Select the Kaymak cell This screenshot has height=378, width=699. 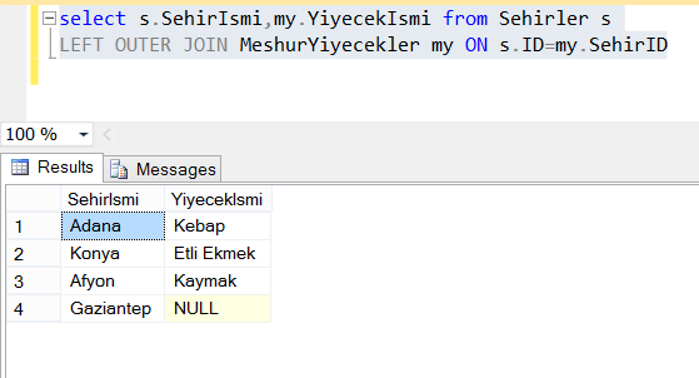click(x=218, y=281)
